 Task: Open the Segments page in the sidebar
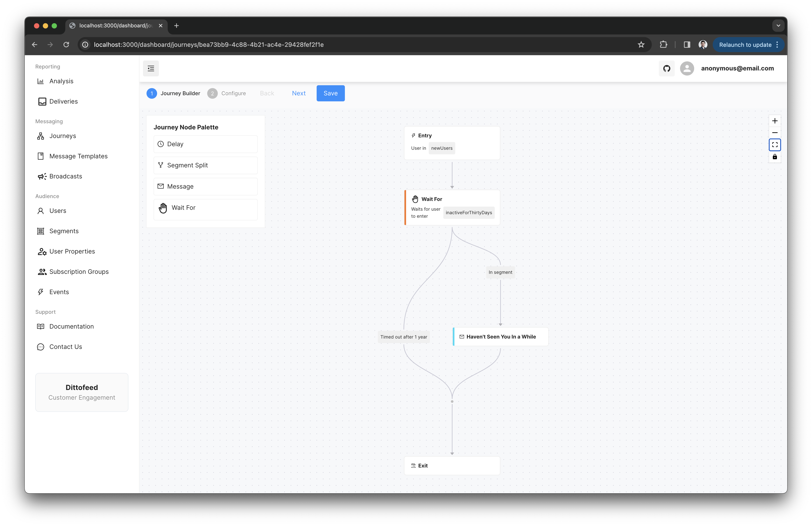tap(64, 231)
